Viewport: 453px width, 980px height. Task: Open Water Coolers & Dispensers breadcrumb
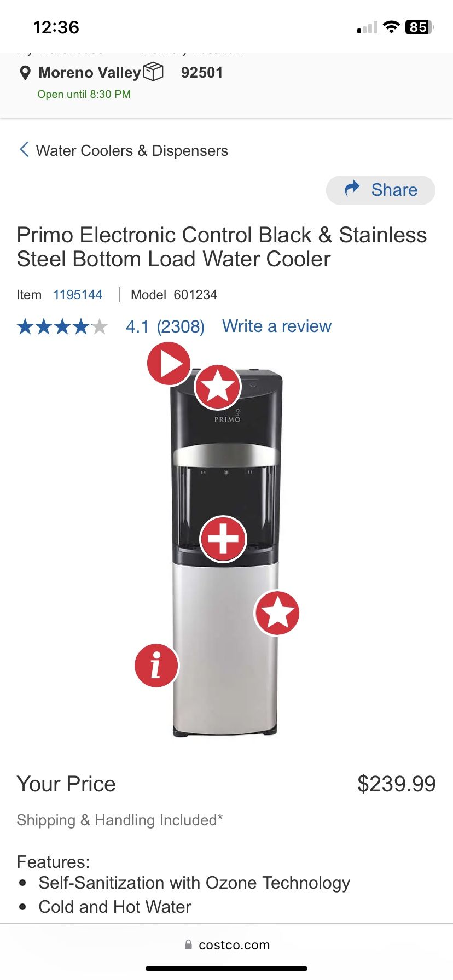pyautogui.click(x=132, y=150)
